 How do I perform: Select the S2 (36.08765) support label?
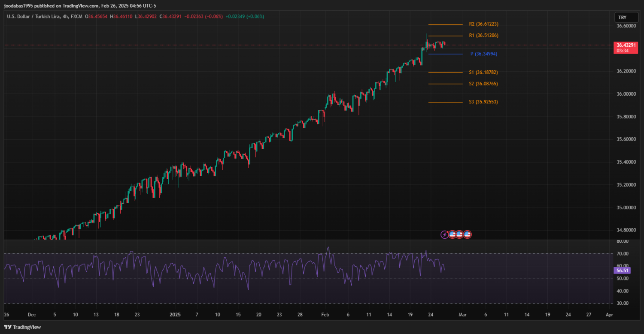(x=483, y=84)
